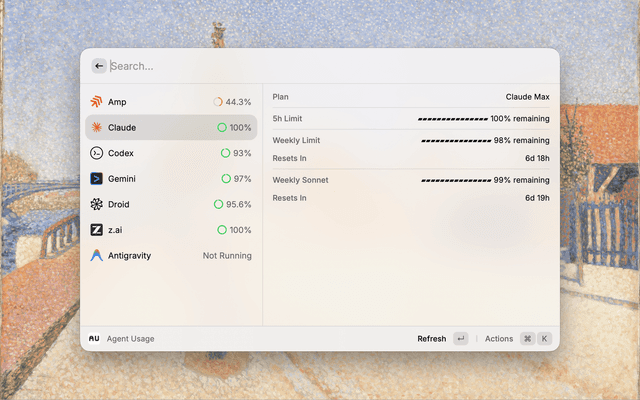640x400 pixels.
Task: Click the Codex terminal icon
Action: tap(96, 153)
